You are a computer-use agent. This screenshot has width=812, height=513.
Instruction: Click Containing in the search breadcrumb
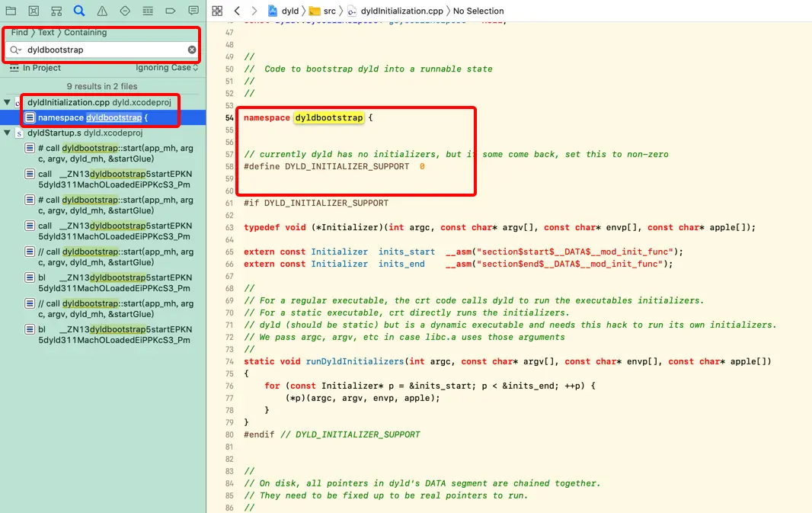click(85, 32)
